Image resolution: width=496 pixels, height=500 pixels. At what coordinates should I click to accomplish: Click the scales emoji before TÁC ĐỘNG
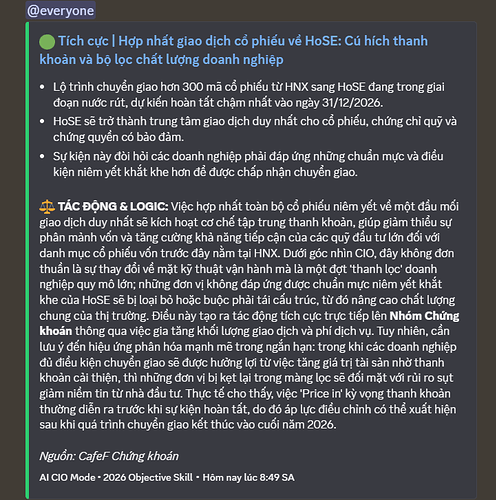pyautogui.click(x=47, y=206)
